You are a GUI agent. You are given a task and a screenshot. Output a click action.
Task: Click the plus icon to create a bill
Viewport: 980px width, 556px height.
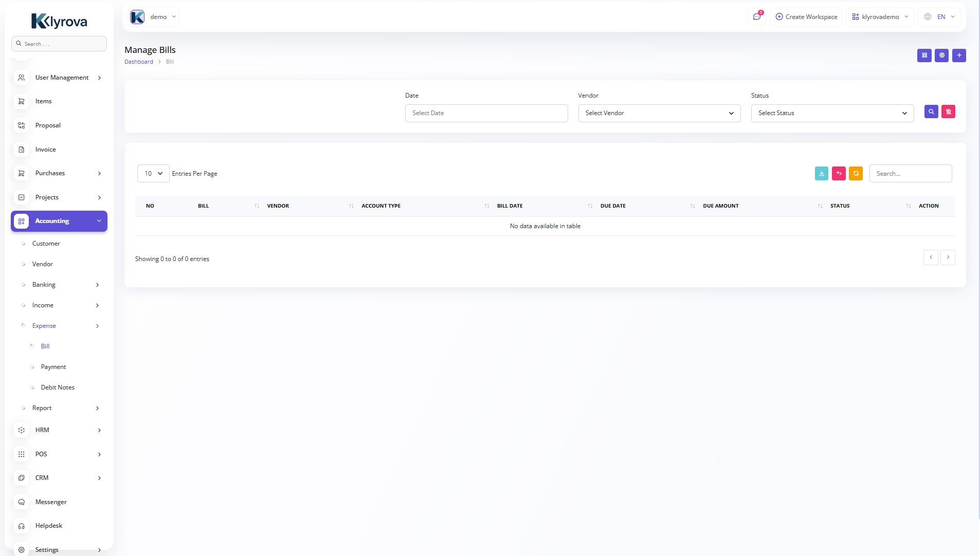(958, 55)
